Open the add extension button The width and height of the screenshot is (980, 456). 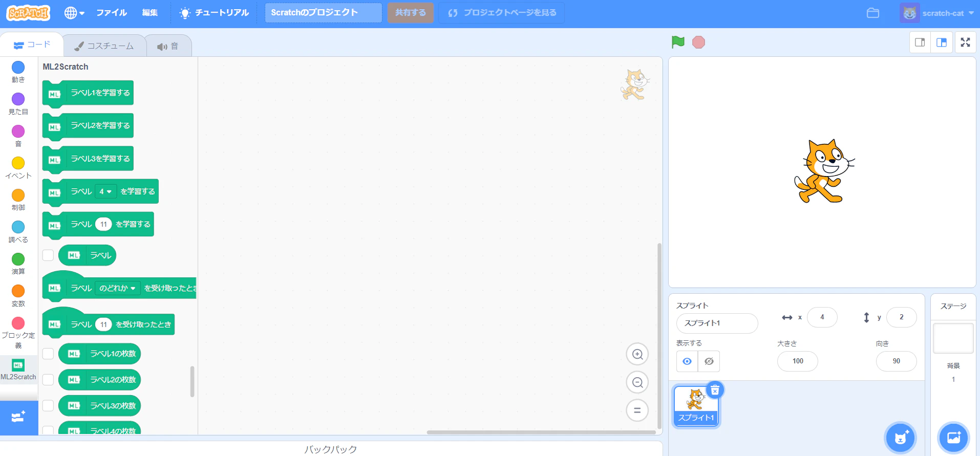click(x=19, y=418)
